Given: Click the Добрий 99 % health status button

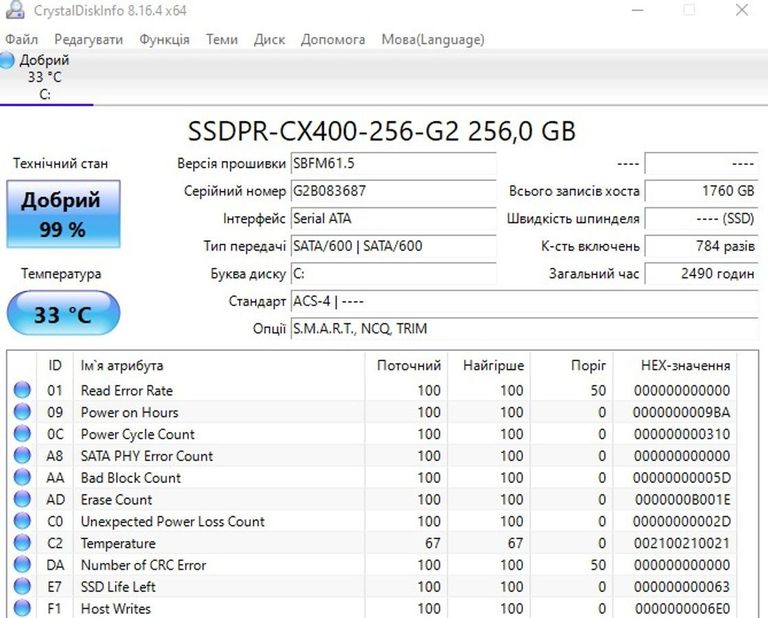Looking at the screenshot, I should coord(63,214).
